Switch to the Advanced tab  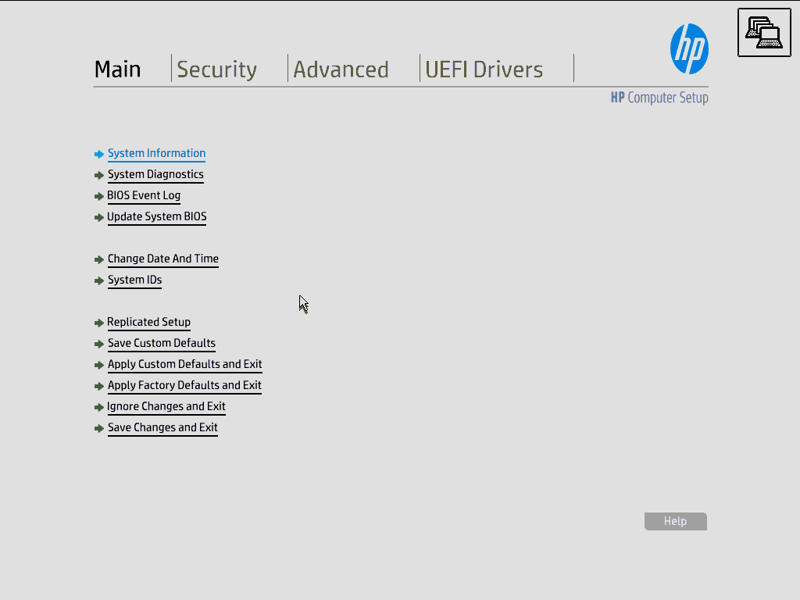(341, 69)
